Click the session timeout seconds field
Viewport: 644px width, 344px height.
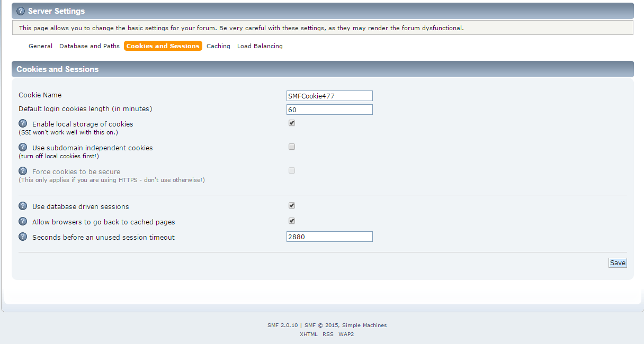(x=329, y=237)
